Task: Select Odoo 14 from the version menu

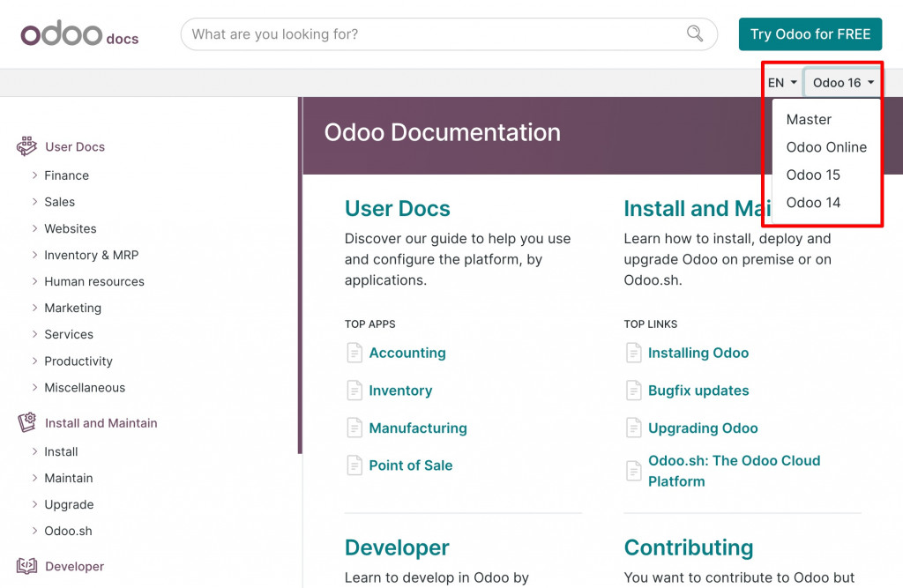Action: tap(813, 202)
